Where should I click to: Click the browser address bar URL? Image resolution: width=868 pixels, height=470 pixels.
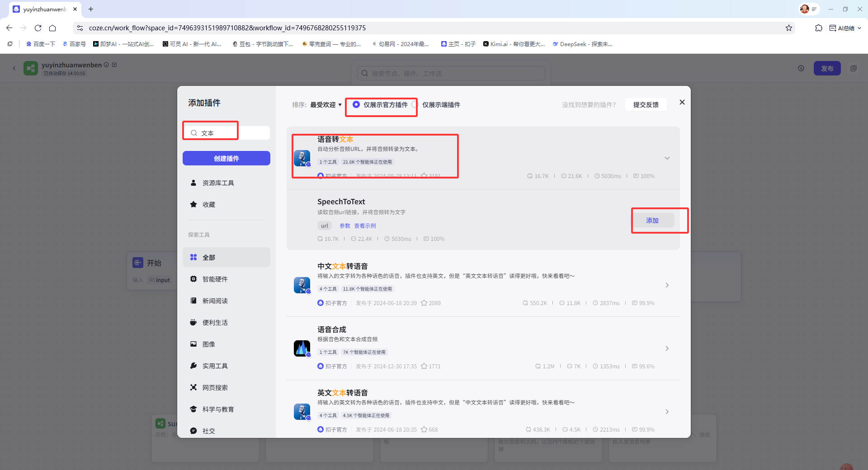227,28
